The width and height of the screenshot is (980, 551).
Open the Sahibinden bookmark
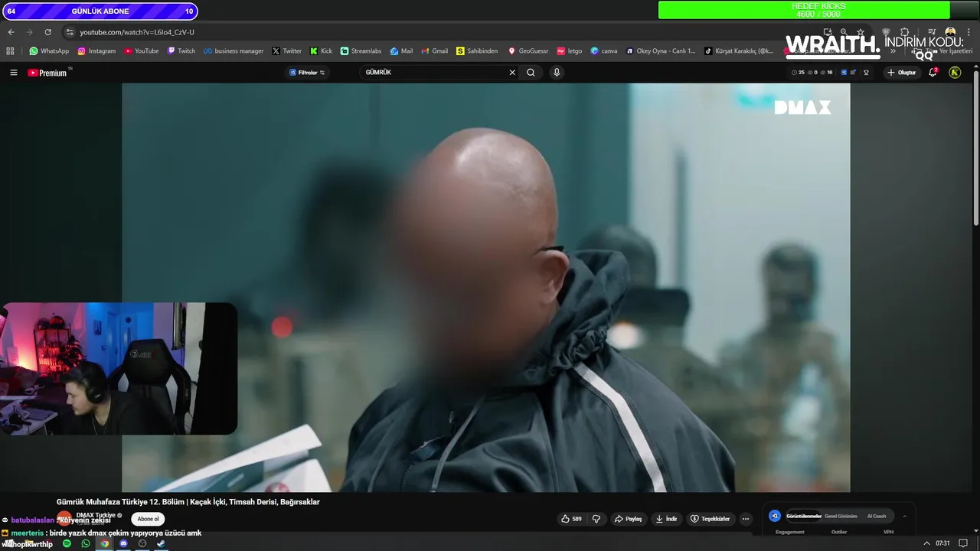(477, 51)
